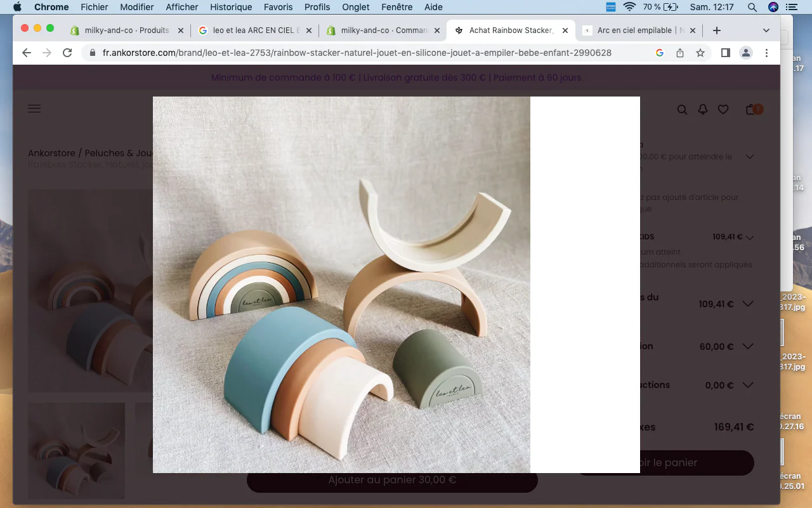Expand the 0,00 € reductions chevron

[x=747, y=385]
